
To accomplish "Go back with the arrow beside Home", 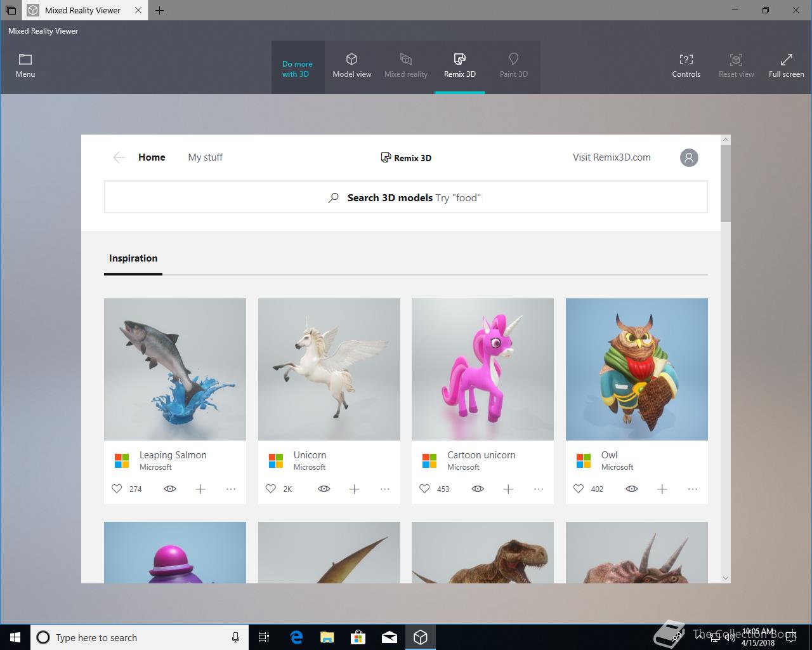I will (x=119, y=157).
